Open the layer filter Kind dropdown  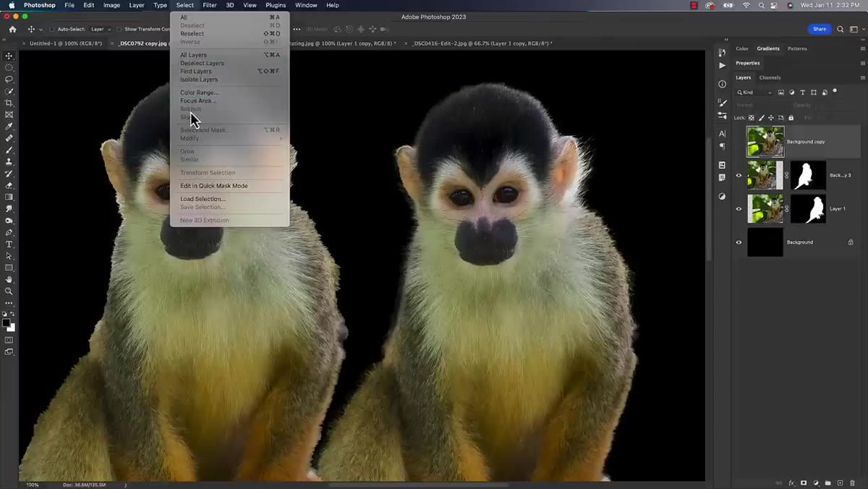pos(754,93)
